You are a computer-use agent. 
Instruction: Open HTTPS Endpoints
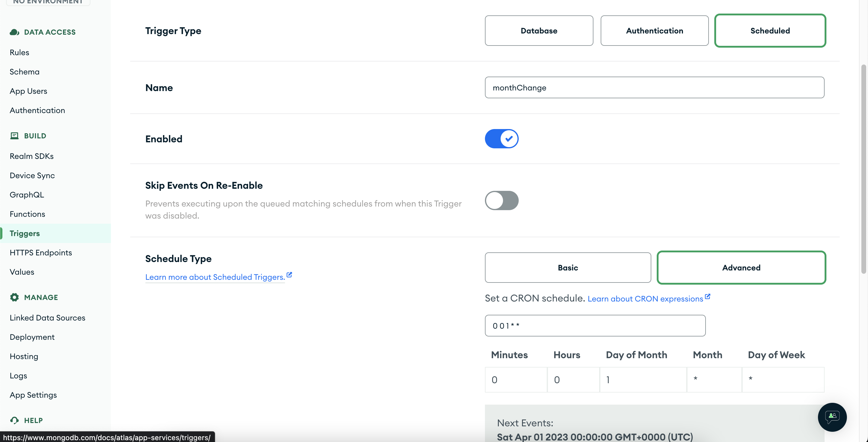(41, 253)
